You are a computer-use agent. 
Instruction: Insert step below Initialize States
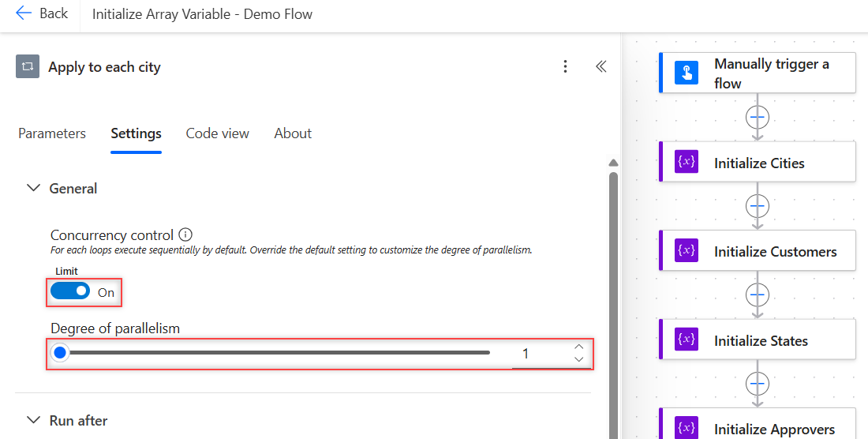pos(758,383)
